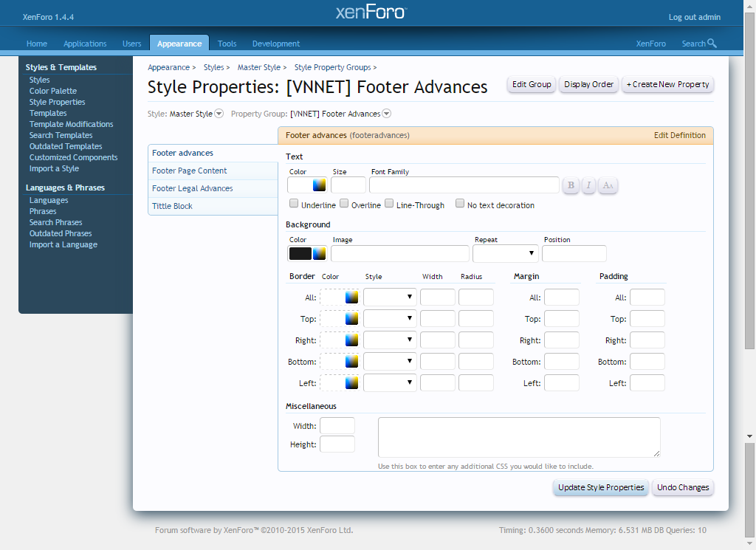The image size is (756, 550).
Task: Open the text color palette picker icon
Action: (319, 185)
